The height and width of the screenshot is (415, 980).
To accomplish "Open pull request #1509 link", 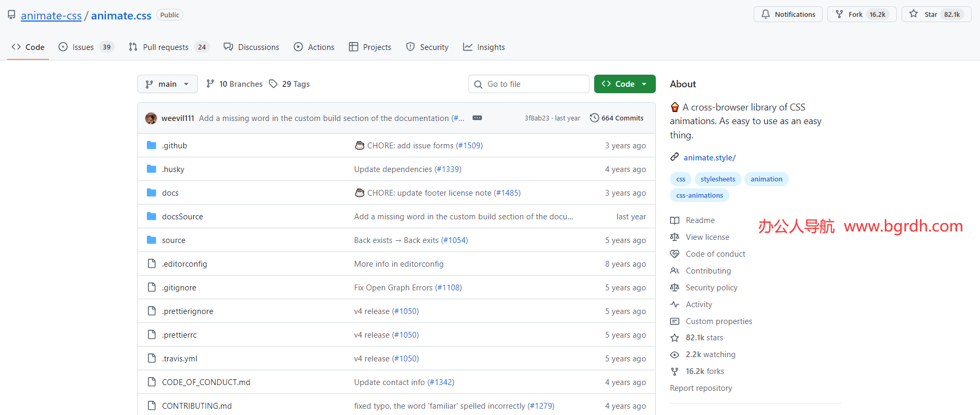I will 469,146.
